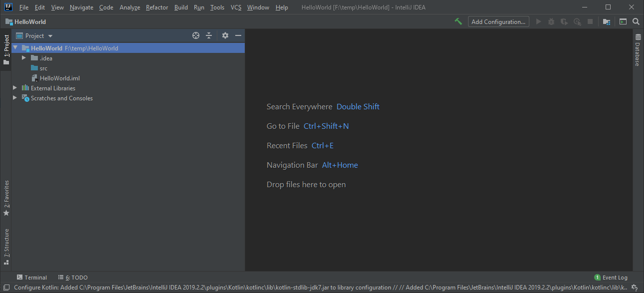
Task: Hide the Project panel with minus icon
Action: pos(238,35)
